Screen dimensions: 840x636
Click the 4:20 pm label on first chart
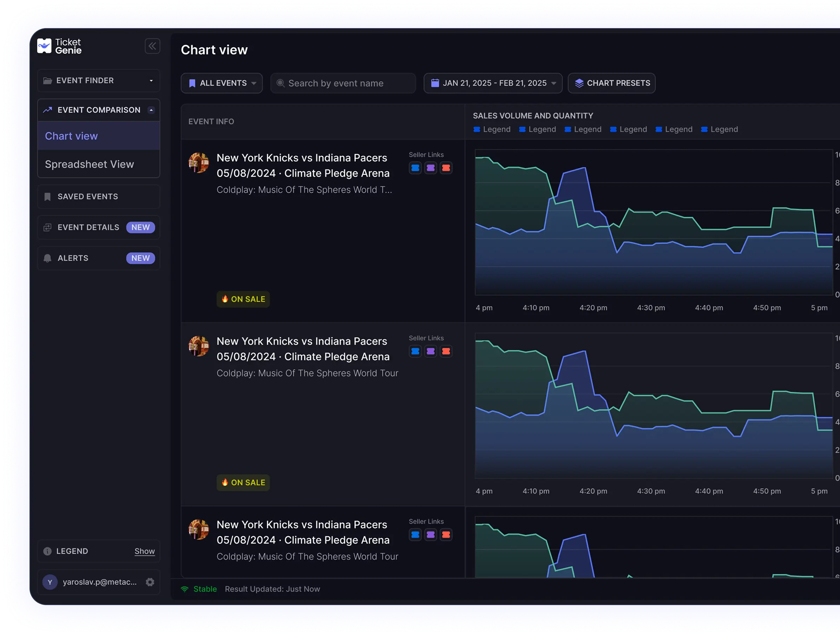(x=593, y=307)
